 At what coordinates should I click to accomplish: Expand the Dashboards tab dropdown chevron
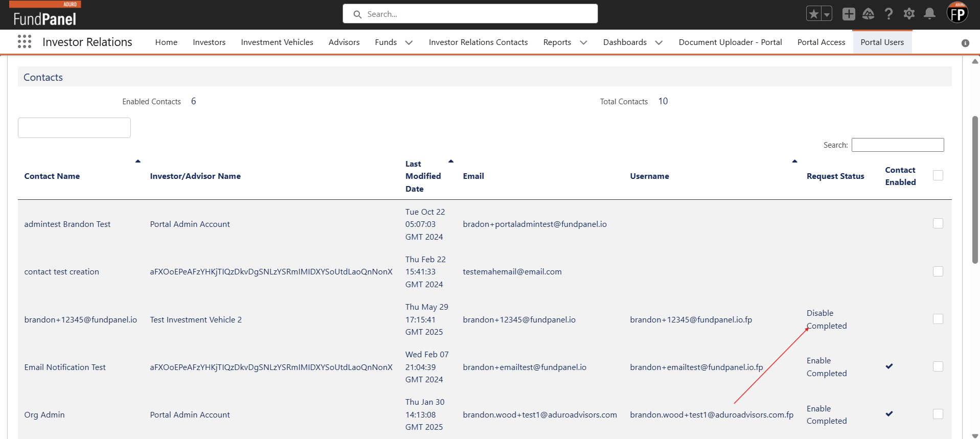(659, 42)
